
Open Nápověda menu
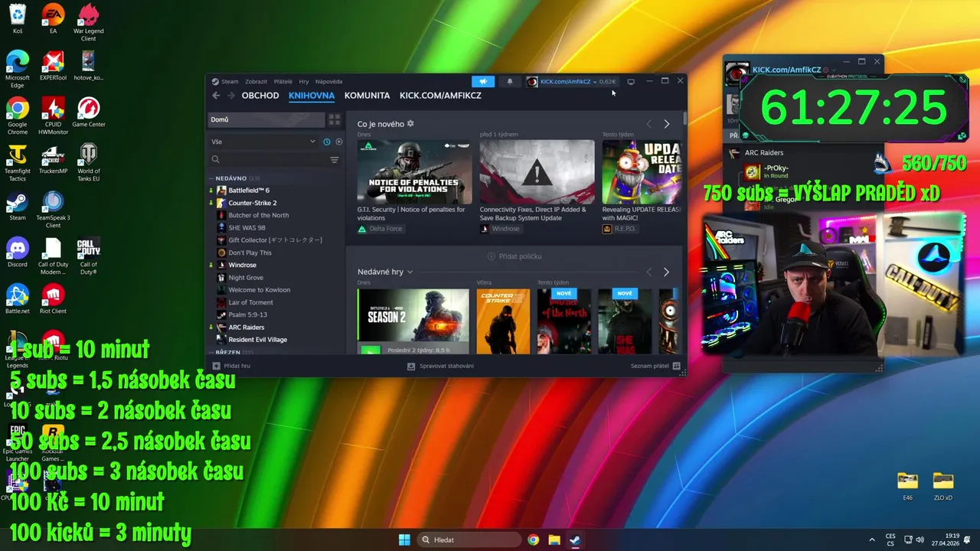tap(328, 82)
